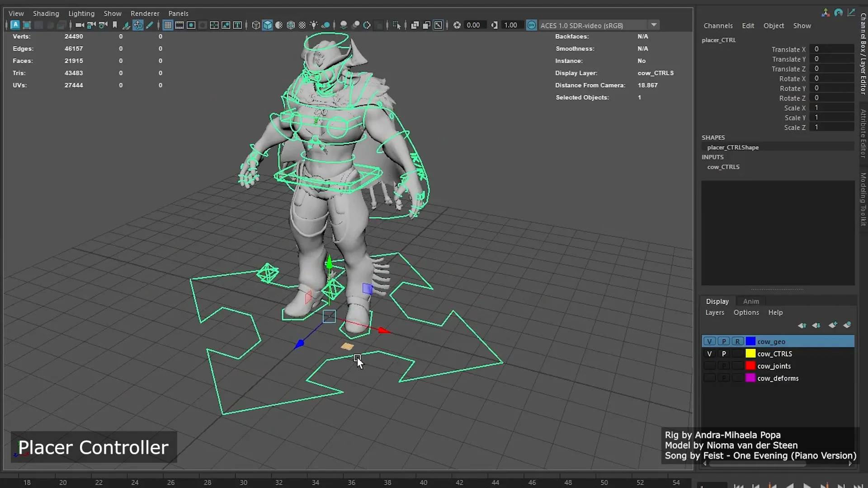Toggle the Textured display checker icon
The height and width of the screenshot is (488, 868).
302,25
